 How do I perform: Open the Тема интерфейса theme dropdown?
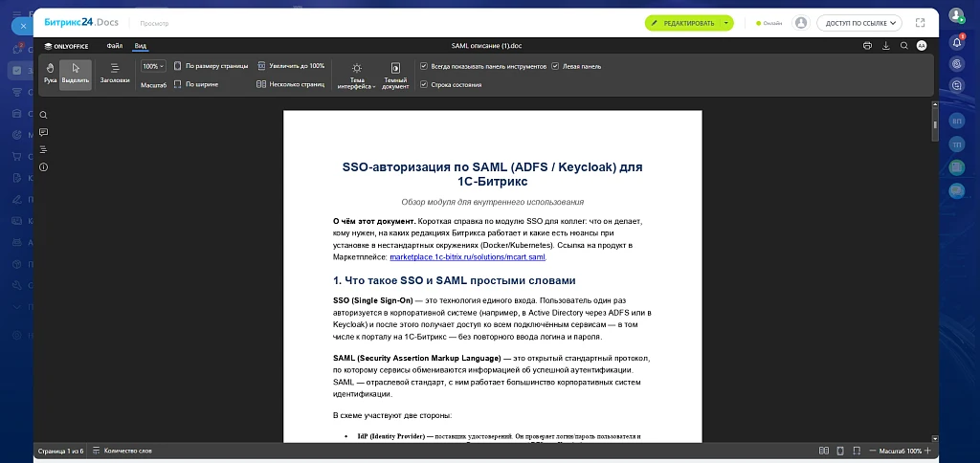click(356, 75)
